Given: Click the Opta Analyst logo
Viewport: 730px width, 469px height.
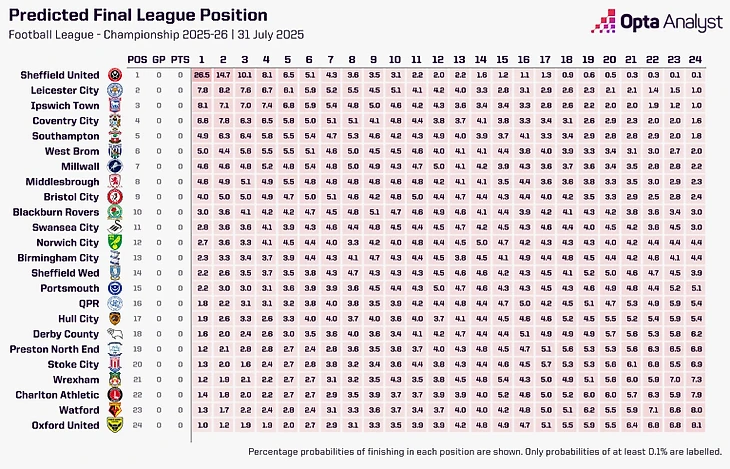Looking at the screenshot, I should (656, 22).
